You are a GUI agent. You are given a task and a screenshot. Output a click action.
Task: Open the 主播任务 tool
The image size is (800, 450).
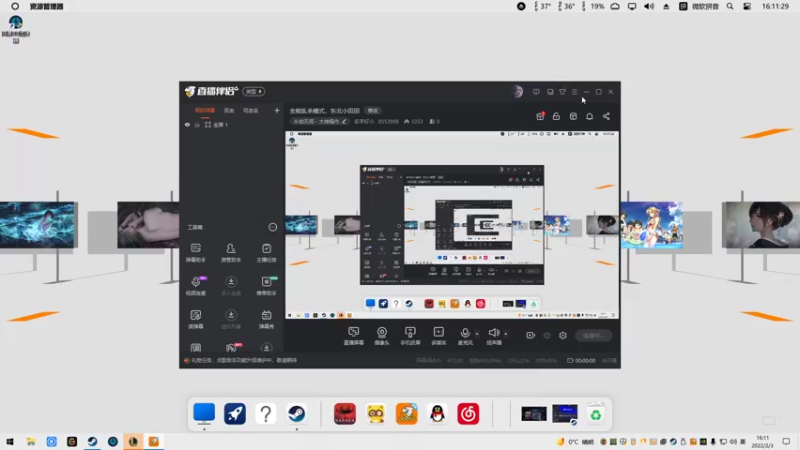click(266, 252)
